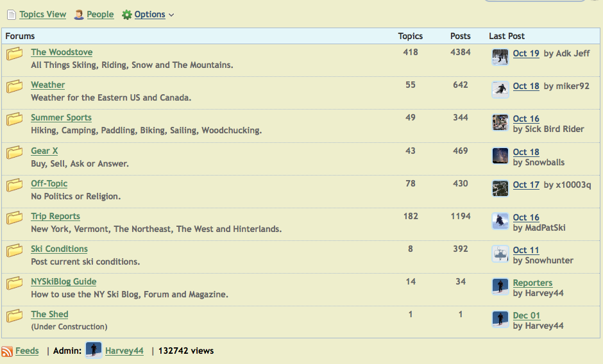This screenshot has width=603, height=364.
Task: Click the Topics View page icon
Action: coord(12,14)
